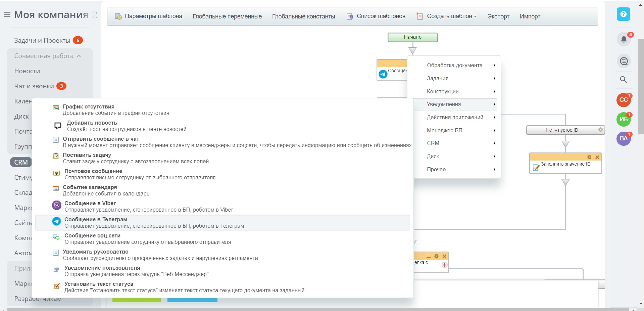Viewport: 644px width, 311px height.
Task: Open Параметры шаблона
Action: click(153, 16)
